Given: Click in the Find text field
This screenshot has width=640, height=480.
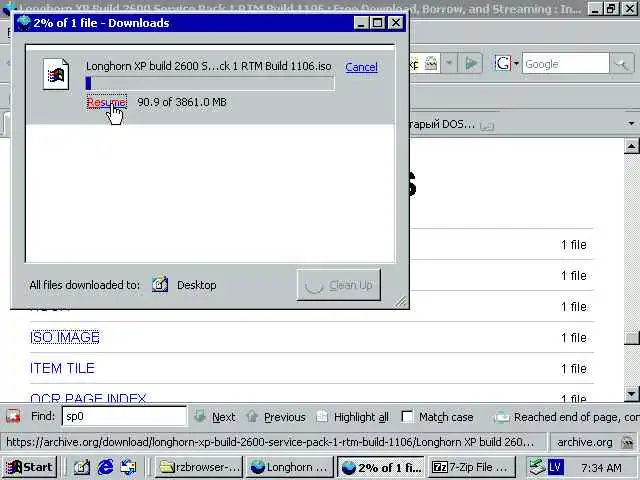Looking at the screenshot, I should point(124,416).
